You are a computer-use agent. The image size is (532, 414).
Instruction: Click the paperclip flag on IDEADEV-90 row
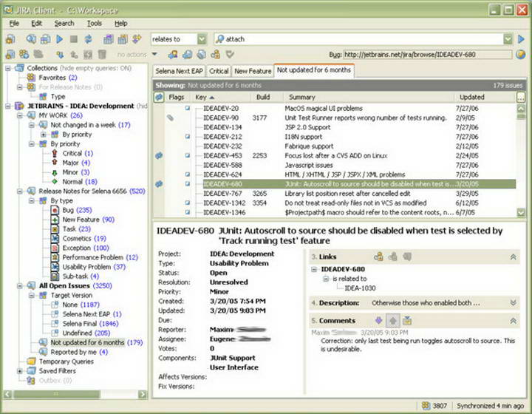click(171, 118)
